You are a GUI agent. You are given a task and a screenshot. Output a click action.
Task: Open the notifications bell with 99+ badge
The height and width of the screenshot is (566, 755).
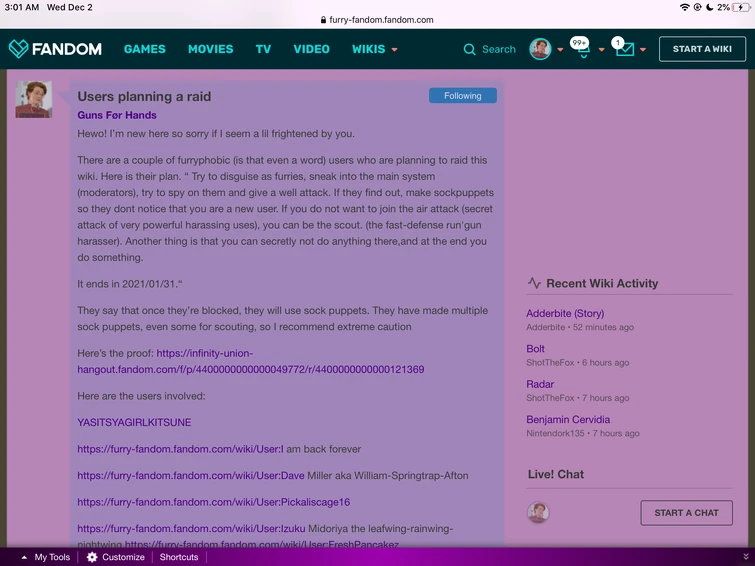coord(582,48)
